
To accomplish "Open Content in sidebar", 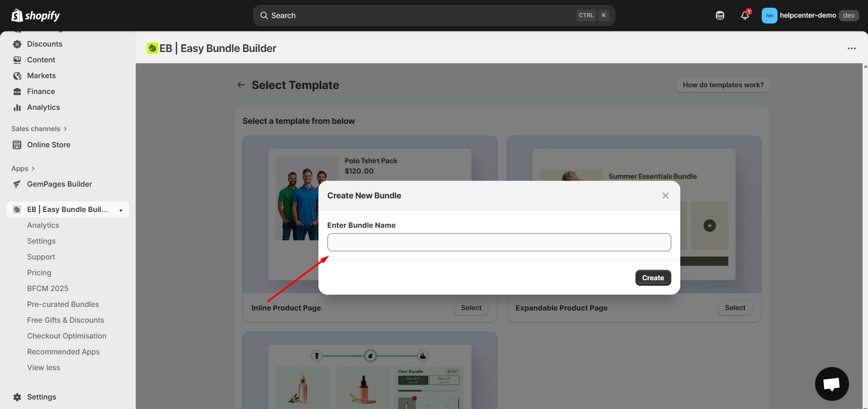I will pos(41,60).
